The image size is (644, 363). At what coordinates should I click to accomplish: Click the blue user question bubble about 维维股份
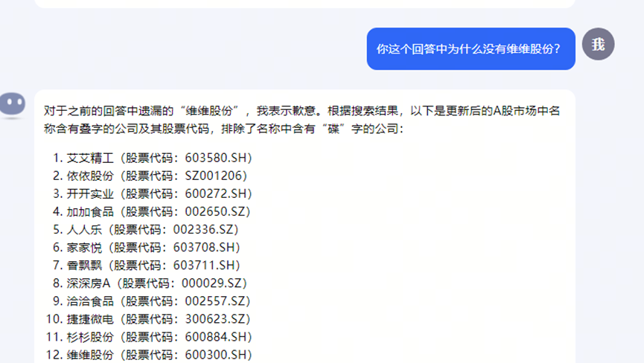pos(471,49)
